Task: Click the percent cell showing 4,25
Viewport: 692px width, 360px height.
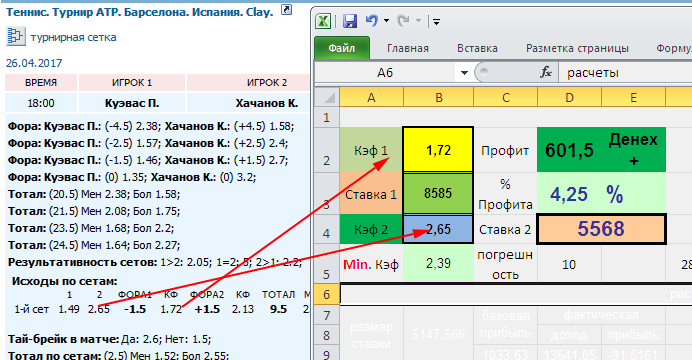Action: (569, 194)
